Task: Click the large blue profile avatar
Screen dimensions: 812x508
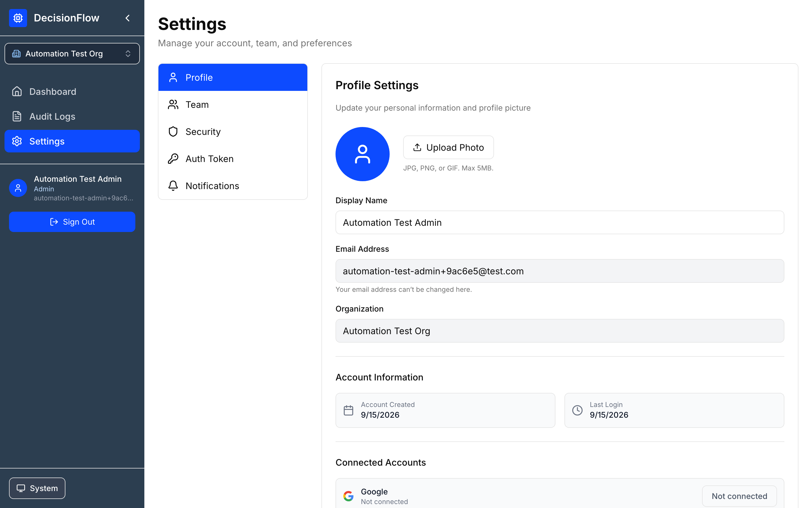Action: click(362, 154)
